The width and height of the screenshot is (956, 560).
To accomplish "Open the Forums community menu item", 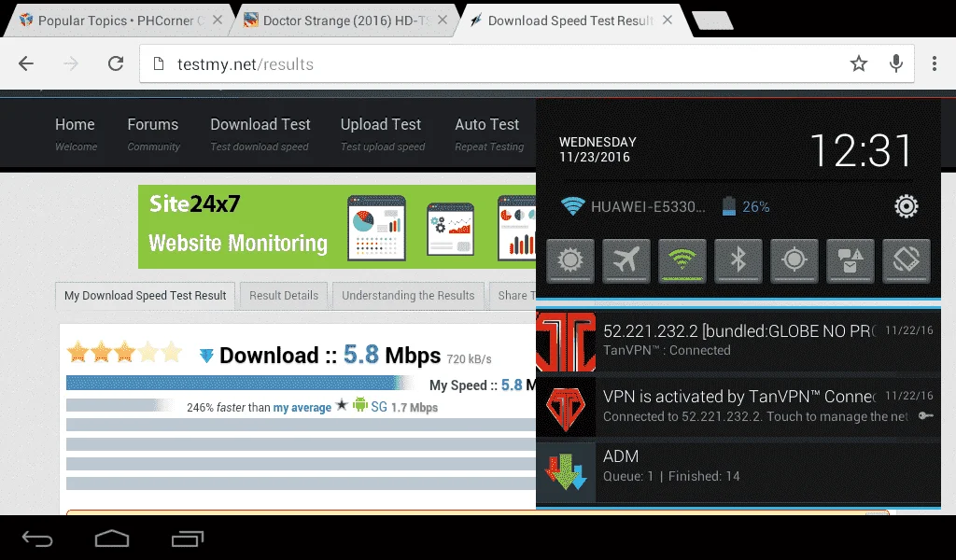I will coord(153,134).
